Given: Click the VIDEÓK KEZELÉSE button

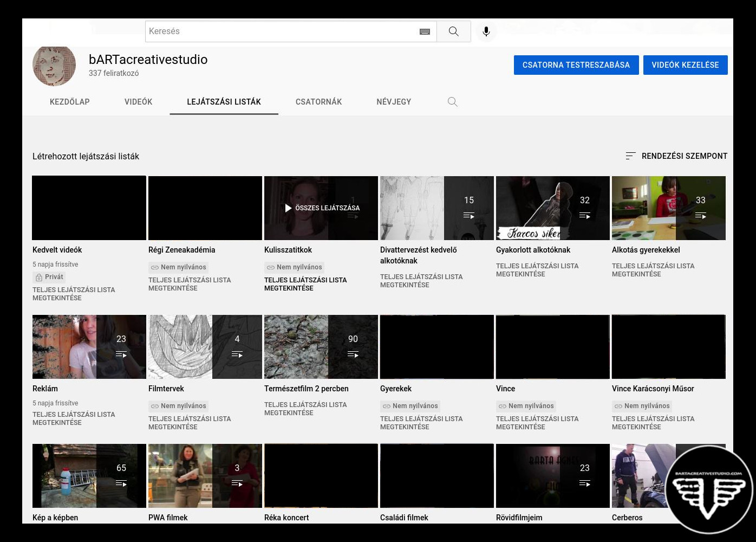Looking at the screenshot, I should pyautogui.click(x=686, y=65).
